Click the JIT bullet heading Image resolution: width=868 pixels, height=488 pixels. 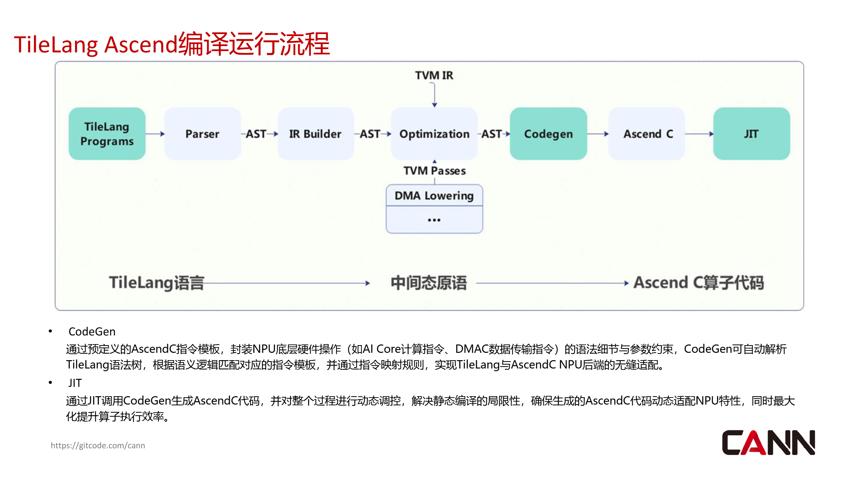tap(75, 383)
